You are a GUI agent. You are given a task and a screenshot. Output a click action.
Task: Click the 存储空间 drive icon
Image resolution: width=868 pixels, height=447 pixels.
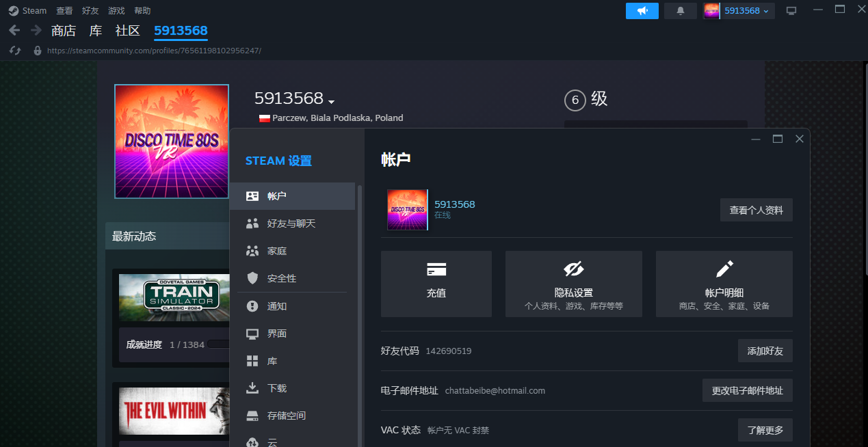pyautogui.click(x=252, y=416)
